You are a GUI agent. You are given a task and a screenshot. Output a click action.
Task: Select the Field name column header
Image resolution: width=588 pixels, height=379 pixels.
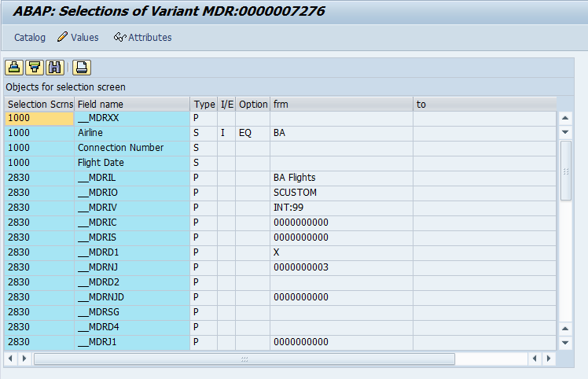coord(132,105)
